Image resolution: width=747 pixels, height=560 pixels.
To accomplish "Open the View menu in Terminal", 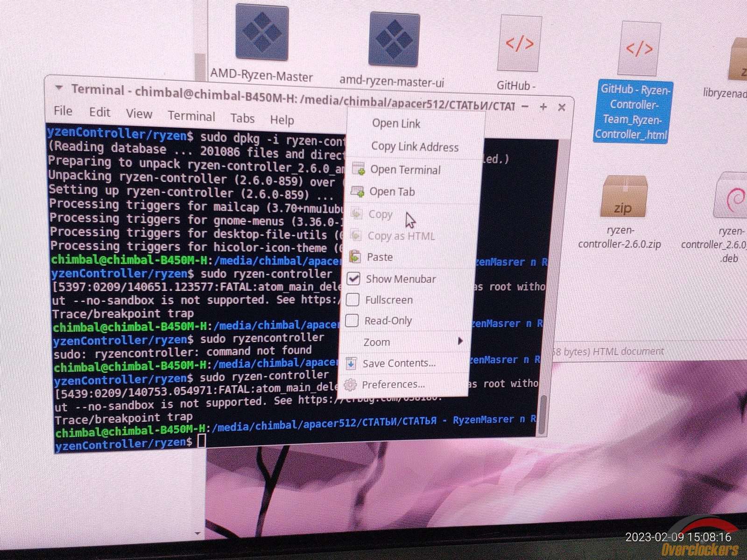I will (x=139, y=113).
